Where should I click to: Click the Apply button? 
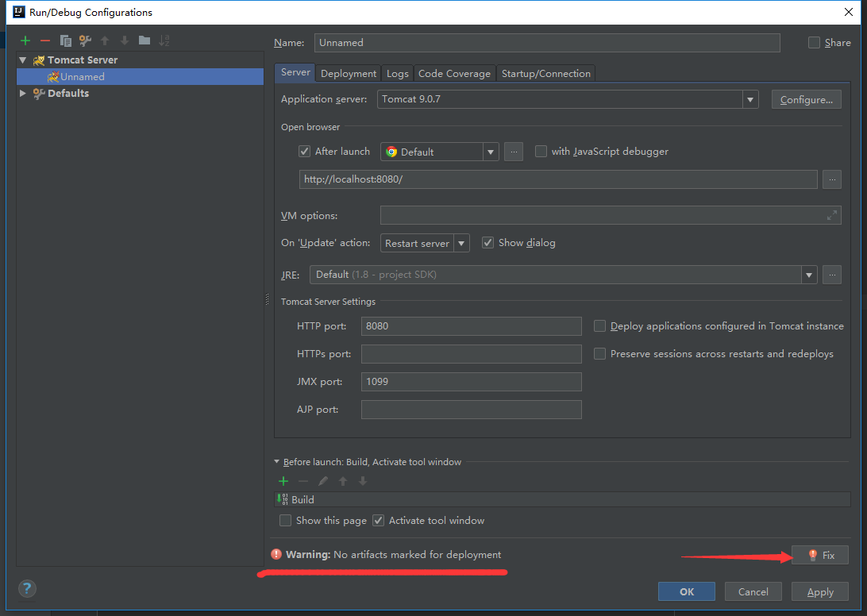click(x=820, y=591)
